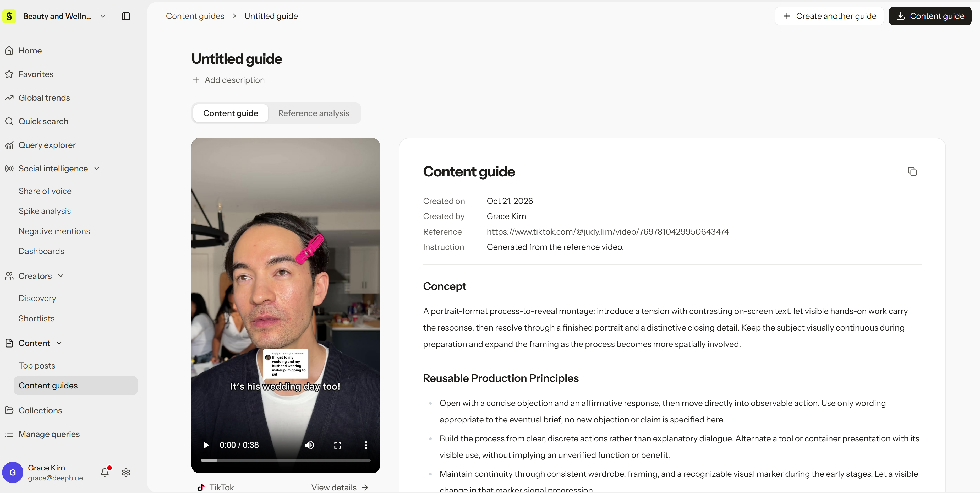
Task: Open Top posts
Action: (x=37, y=365)
